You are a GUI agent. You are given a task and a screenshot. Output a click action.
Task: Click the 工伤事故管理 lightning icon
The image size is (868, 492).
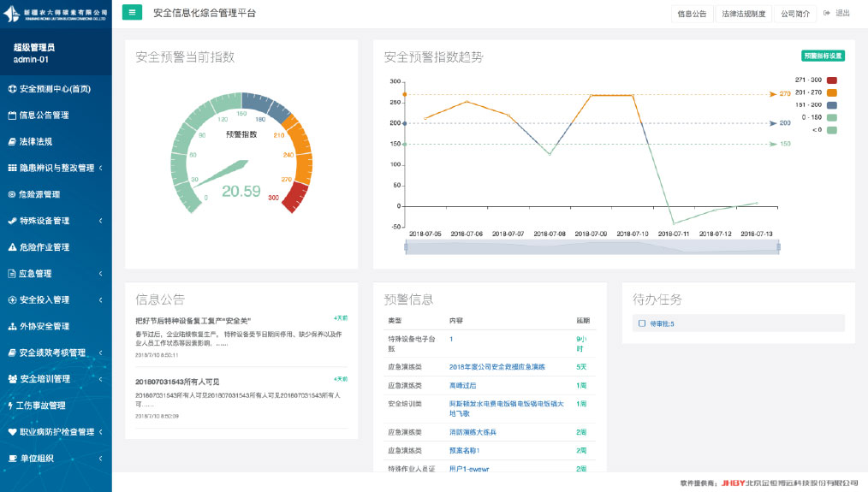tap(12, 406)
